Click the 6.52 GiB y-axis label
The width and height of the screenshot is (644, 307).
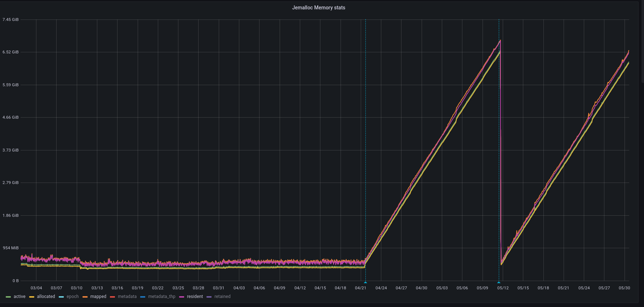pyautogui.click(x=10, y=52)
